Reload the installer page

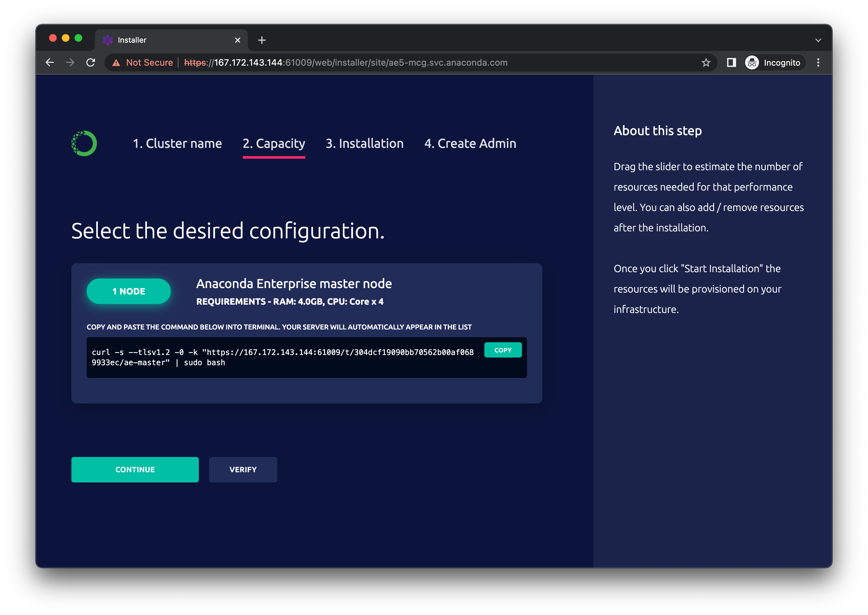[90, 62]
